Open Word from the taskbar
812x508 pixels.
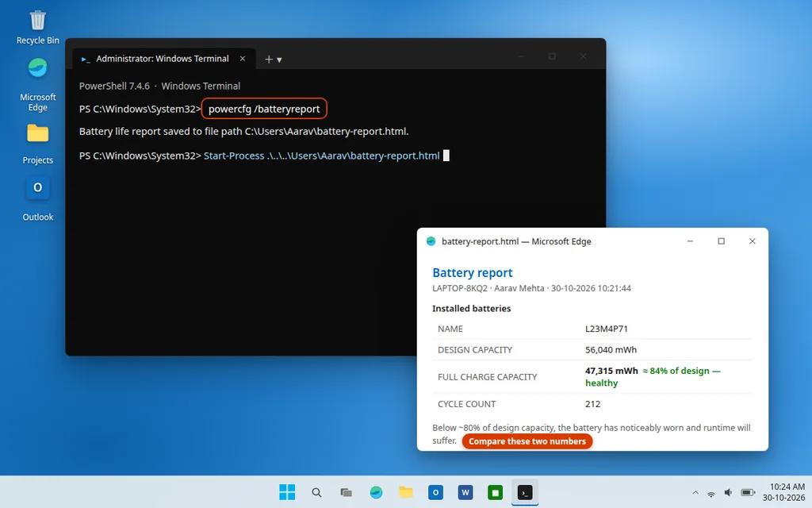click(465, 492)
